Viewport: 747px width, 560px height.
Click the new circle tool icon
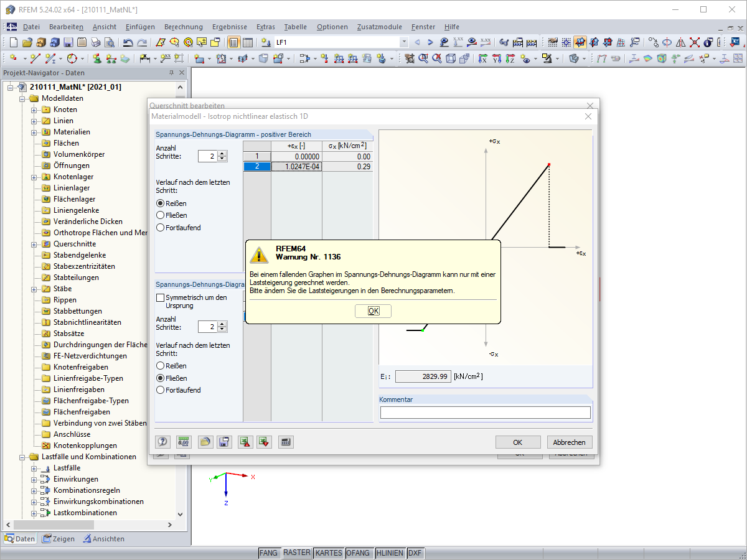72,58
